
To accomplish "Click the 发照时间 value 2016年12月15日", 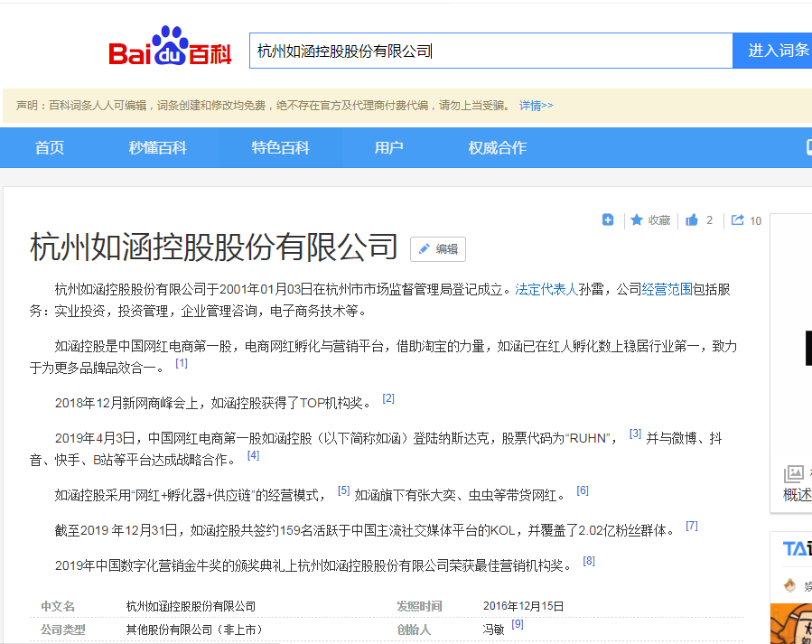I will point(523,606).
